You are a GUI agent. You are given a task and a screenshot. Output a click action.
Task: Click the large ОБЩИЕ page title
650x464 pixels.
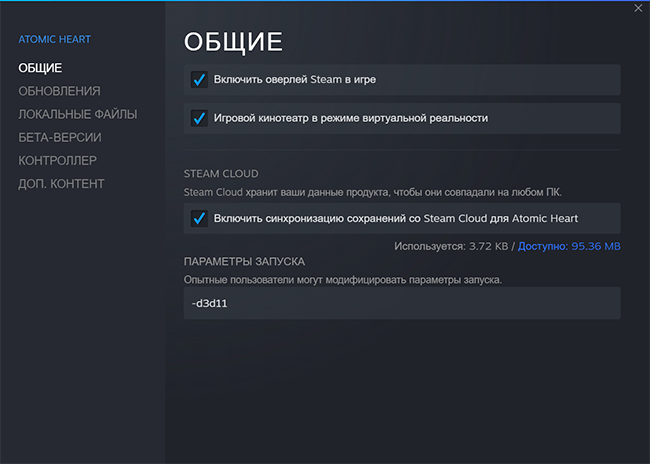(x=233, y=42)
